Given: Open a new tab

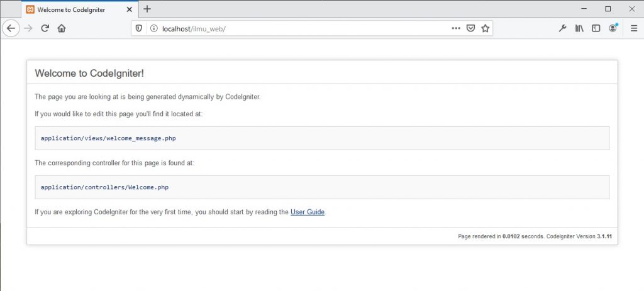Looking at the screenshot, I should pos(147,9).
